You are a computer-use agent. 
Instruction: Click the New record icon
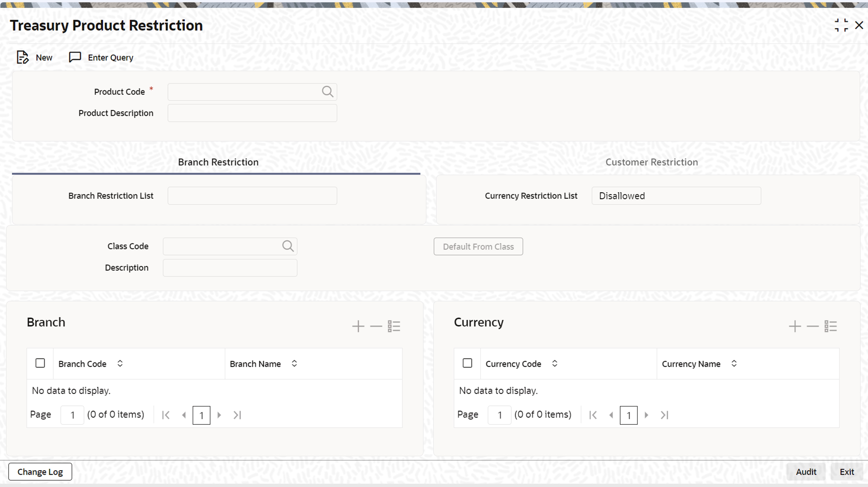click(23, 57)
